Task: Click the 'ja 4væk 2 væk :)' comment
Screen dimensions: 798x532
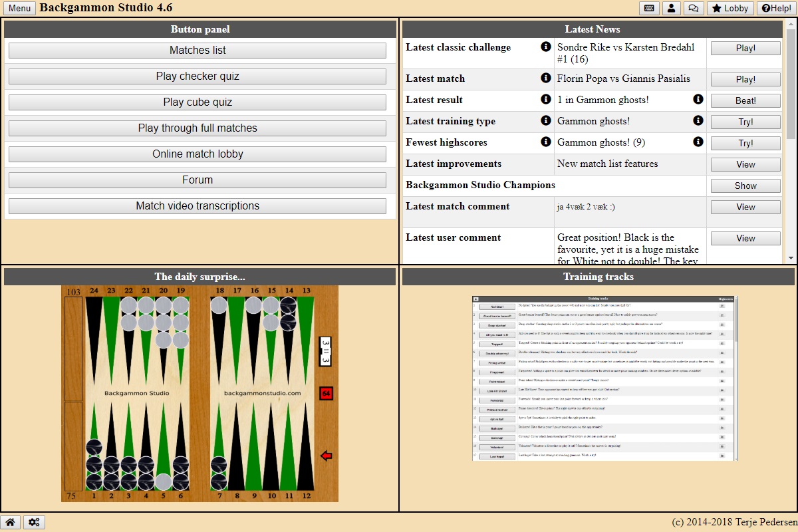Action: [587, 207]
